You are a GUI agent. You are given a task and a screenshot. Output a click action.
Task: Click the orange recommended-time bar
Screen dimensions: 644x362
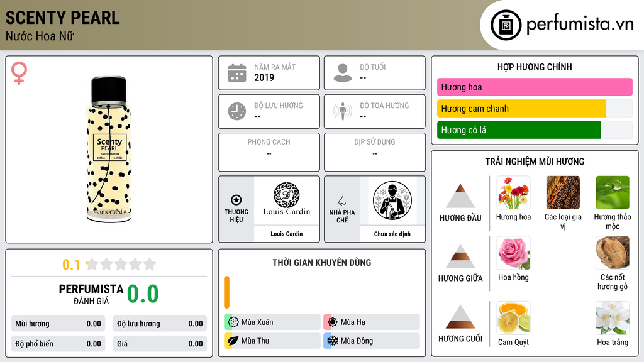pyautogui.click(x=226, y=292)
